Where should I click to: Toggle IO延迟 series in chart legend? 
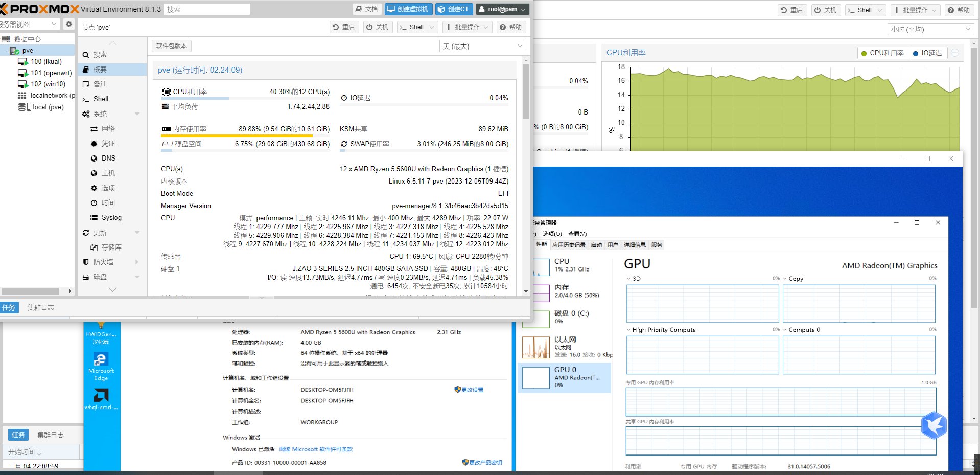(x=927, y=53)
